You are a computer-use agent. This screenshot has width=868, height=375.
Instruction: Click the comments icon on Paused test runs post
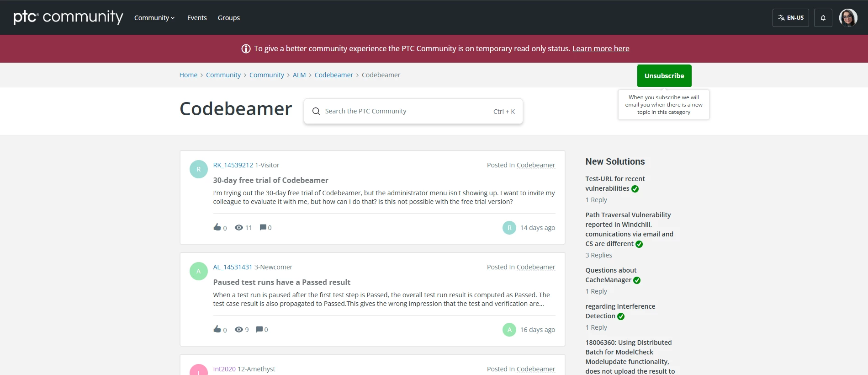[x=259, y=329]
